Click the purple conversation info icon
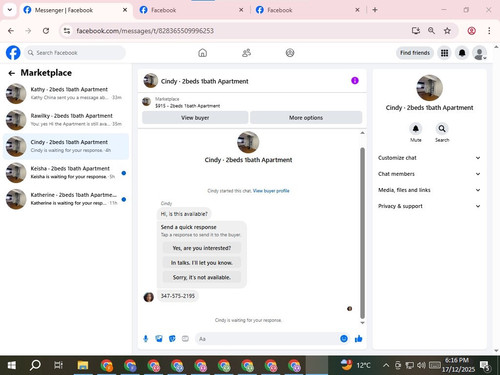Viewport: 500px width, 375px height. pyautogui.click(x=355, y=81)
